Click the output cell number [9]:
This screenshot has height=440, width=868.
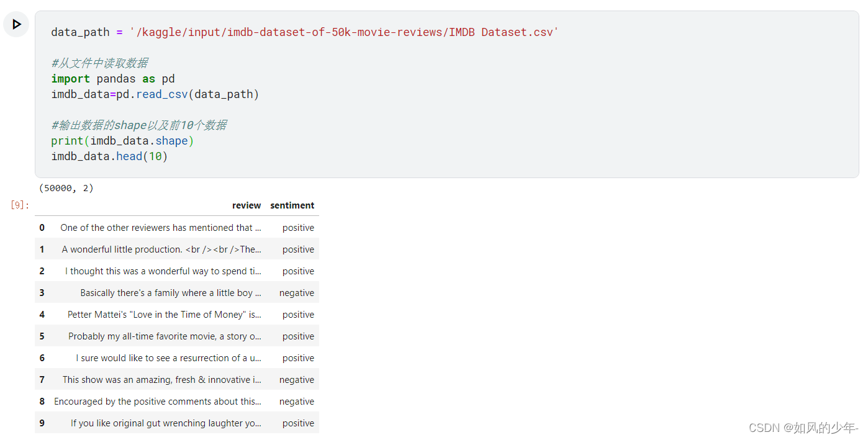tap(20, 205)
